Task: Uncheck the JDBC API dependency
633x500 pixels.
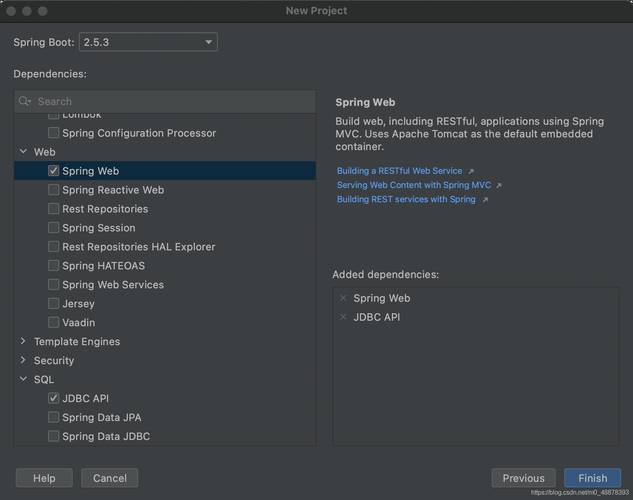Action: 54,398
